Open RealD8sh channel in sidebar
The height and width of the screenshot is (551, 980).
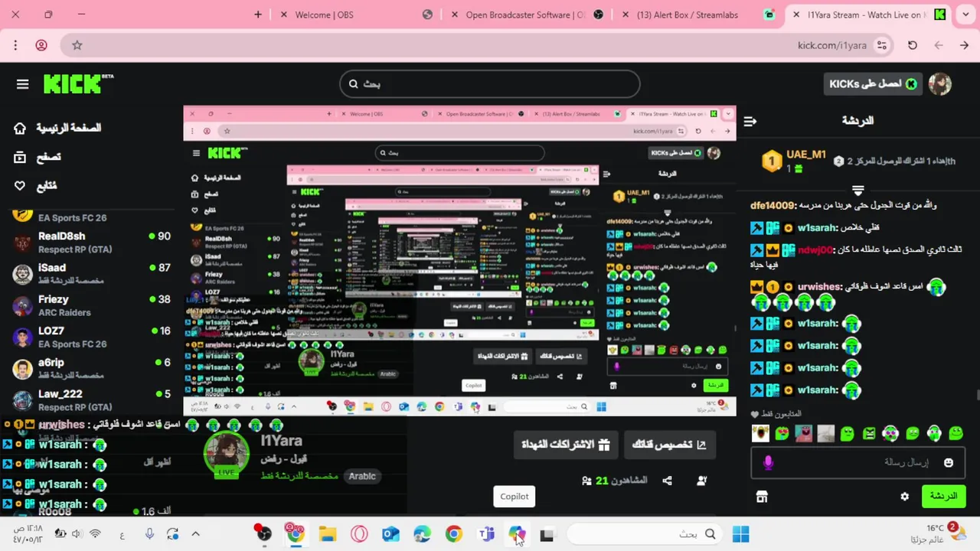[92, 242]
